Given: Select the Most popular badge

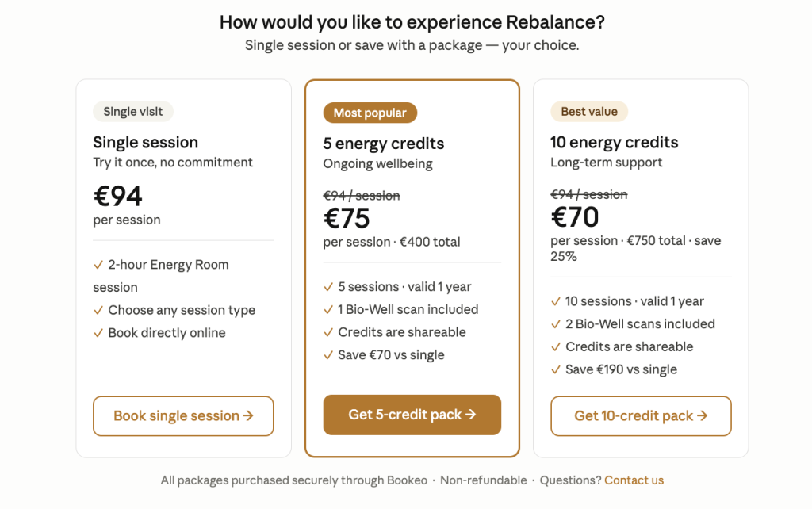Looking at the screenshot, I should pyautogui.click(x=370, y=113).
